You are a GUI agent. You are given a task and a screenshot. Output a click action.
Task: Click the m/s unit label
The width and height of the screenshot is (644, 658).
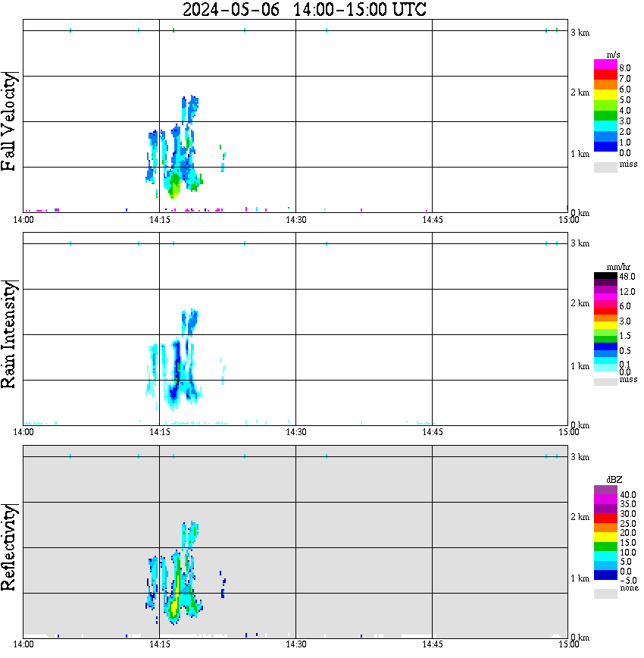pos(613,55)
